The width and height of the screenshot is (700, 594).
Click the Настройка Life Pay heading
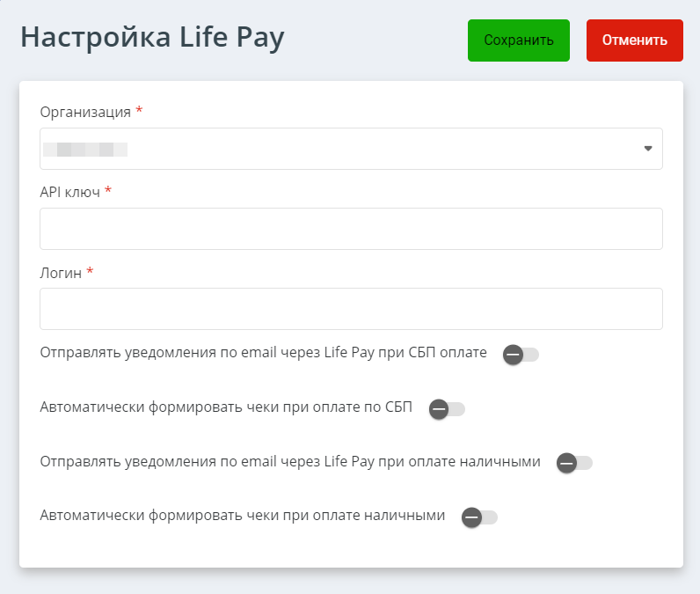[152, 38]
